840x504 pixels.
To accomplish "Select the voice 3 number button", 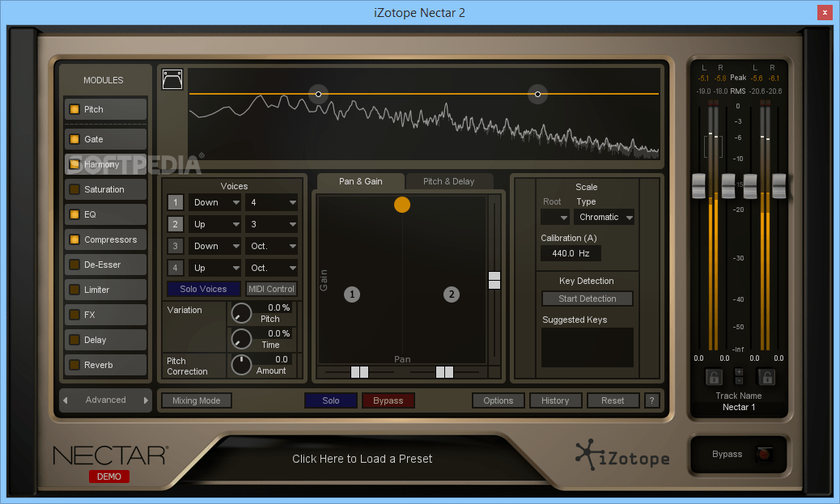I will point(176,246).
